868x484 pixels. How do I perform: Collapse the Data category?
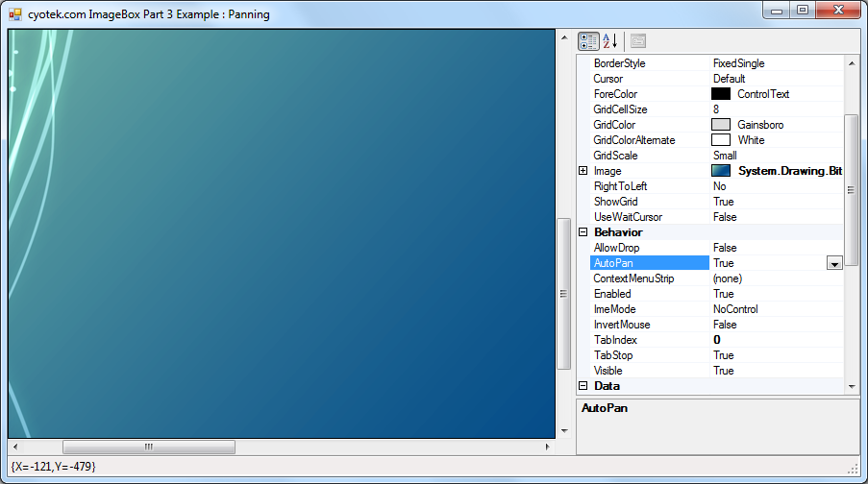coord(583,386)
